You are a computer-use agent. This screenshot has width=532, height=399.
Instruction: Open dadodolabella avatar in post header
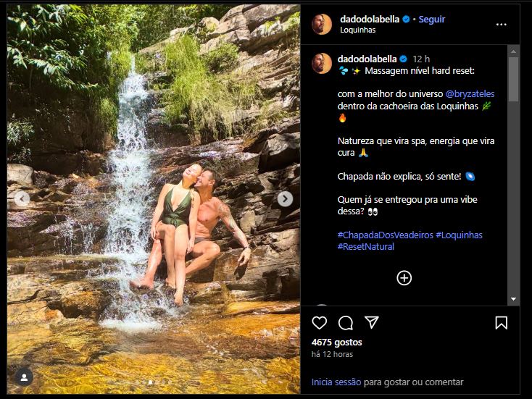pyautogui.click(x=322, y=24)
